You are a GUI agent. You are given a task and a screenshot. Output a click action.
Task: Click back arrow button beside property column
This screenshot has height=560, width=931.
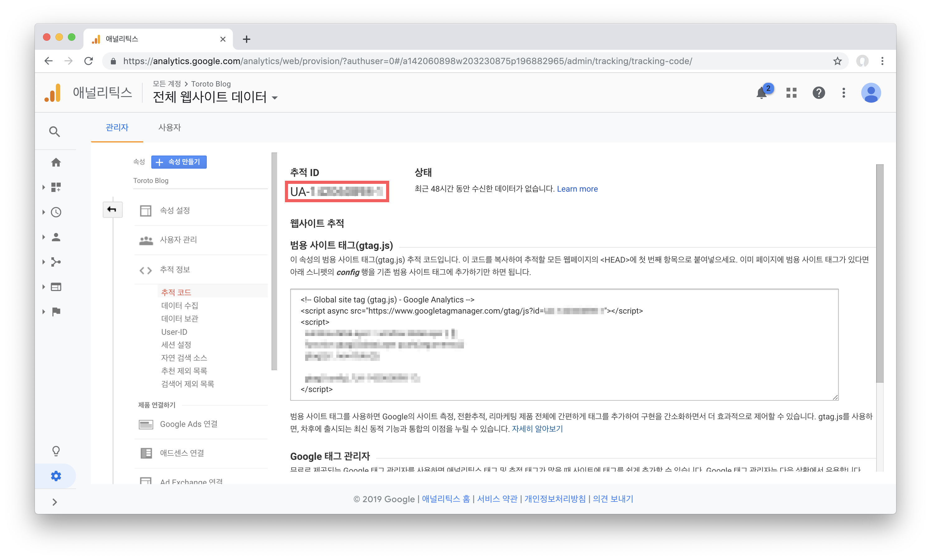click(x=112, y=209)
